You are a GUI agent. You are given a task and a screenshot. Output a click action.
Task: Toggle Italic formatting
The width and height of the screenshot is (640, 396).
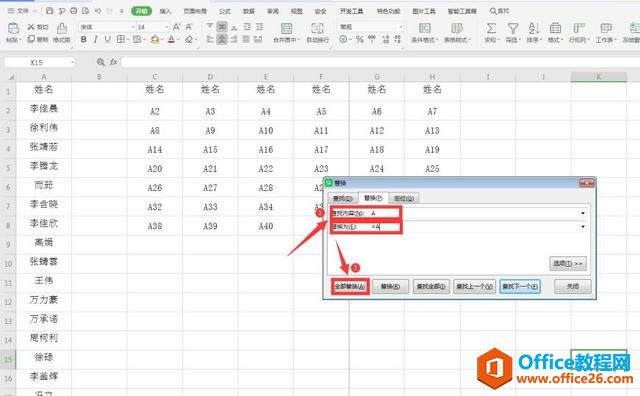(96, 40)
